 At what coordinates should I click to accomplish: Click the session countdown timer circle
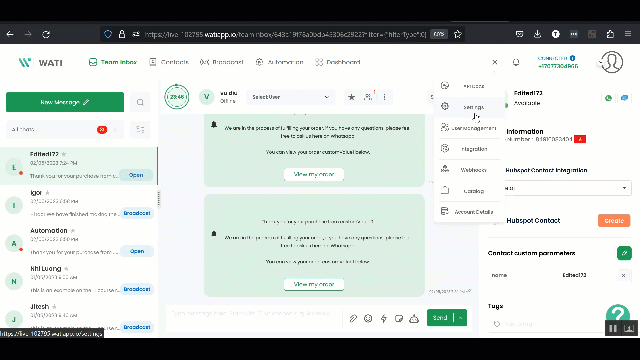(x=177, y=97)
